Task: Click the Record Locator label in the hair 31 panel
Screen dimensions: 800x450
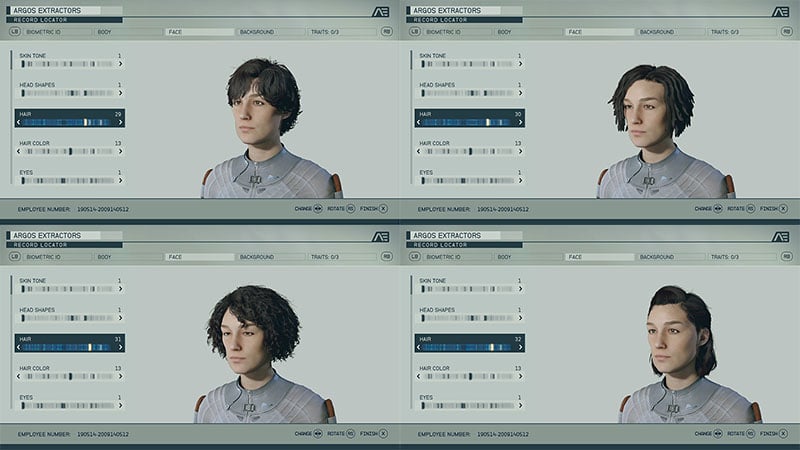Action: pyautogui.click(x=40, y=245)
